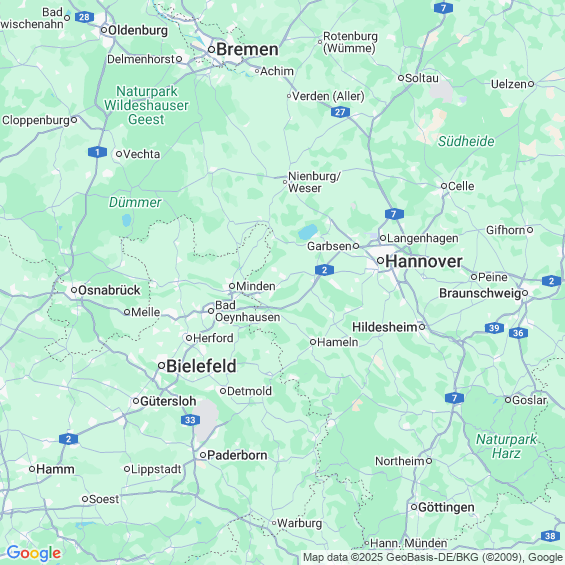Click the Naturpark Harz label
Viewport: 565px width, 565px height.
tap(506, 446)
